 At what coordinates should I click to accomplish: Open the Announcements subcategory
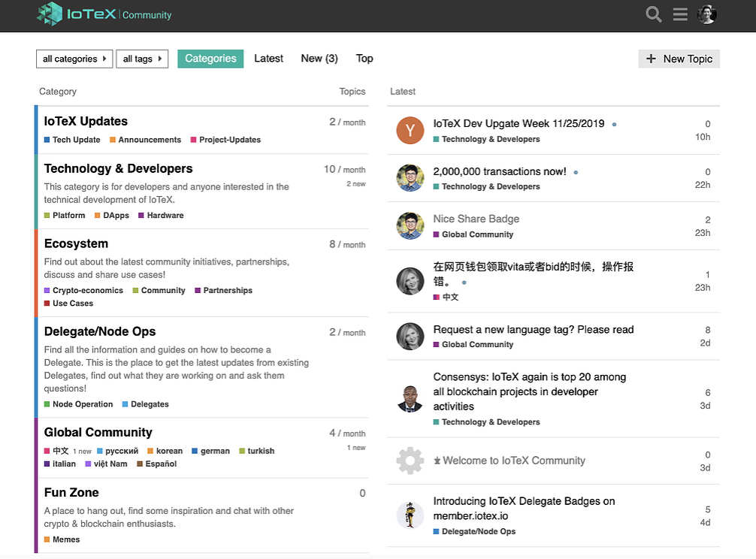point(146,140)
